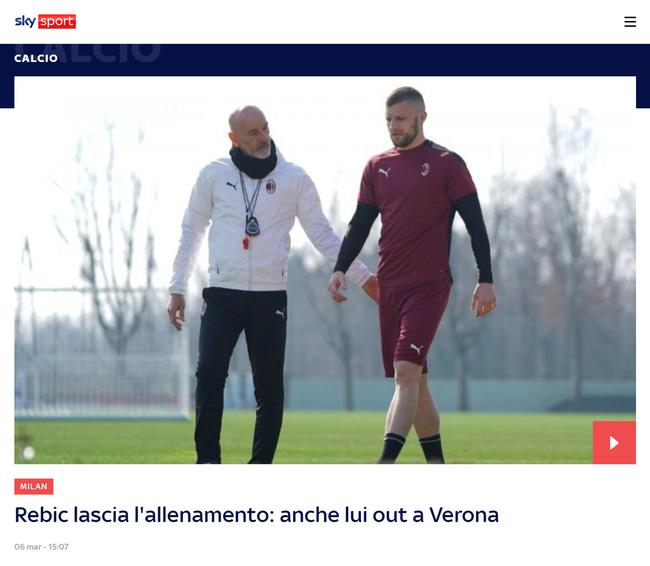The height and width of the screenshot is (566, 650).
Task: Open the hamburger menu icon
Action: point(630,22)
